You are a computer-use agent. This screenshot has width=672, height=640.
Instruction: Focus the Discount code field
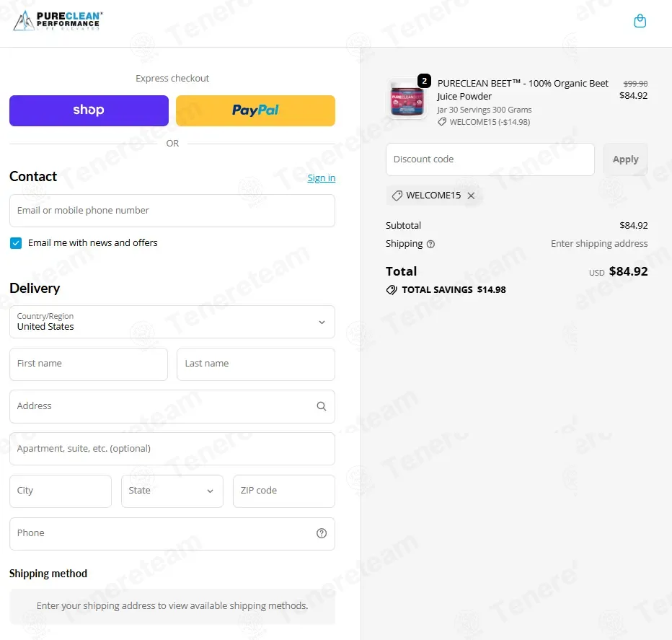point(490,159)
